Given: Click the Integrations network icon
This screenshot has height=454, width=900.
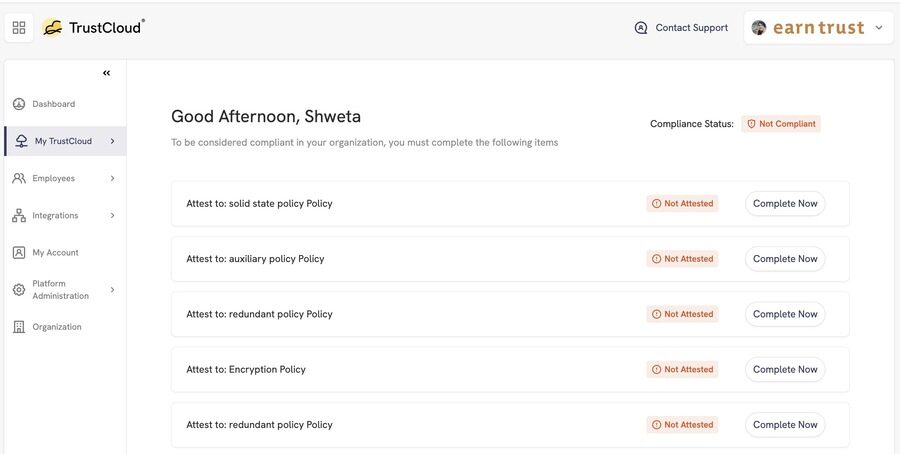Looking at the screenshot, I should pyautogui.click(x=19, y=216).
